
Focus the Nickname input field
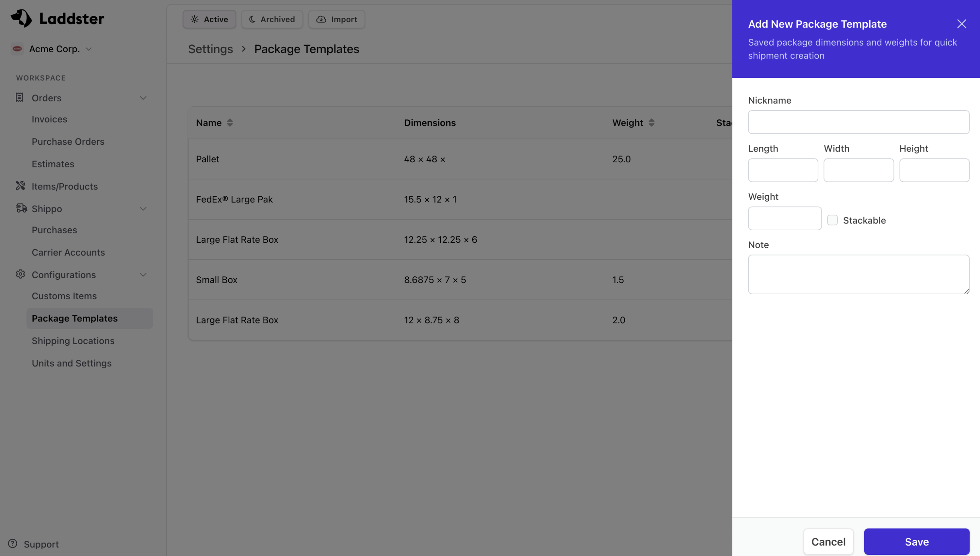858,122
